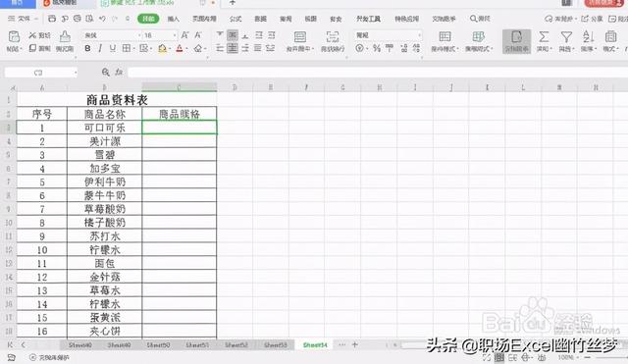Toggle italic formatting
This screenshot has height=364, width=628.
[x=100, y=48]
